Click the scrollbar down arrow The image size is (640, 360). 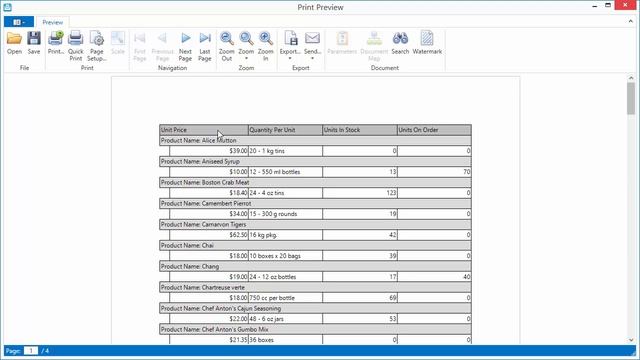631,340
